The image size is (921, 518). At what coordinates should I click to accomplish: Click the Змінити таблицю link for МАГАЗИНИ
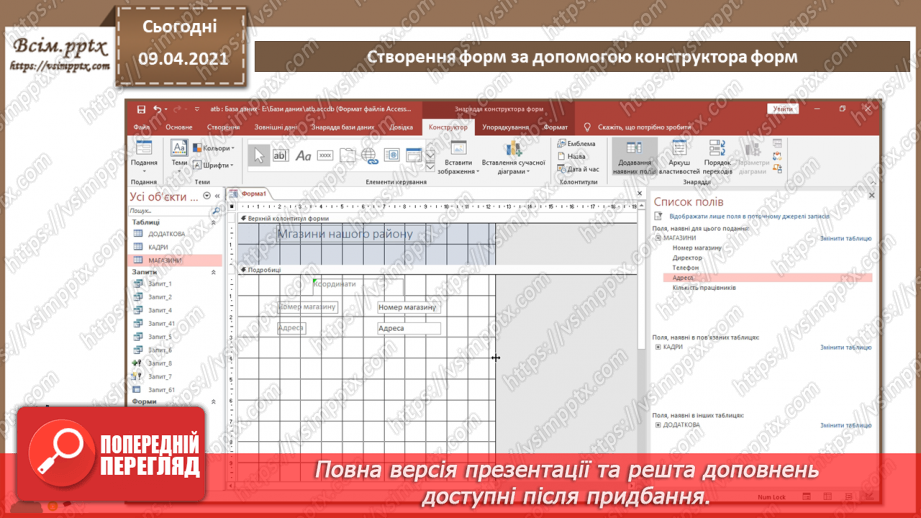[845, 238]
